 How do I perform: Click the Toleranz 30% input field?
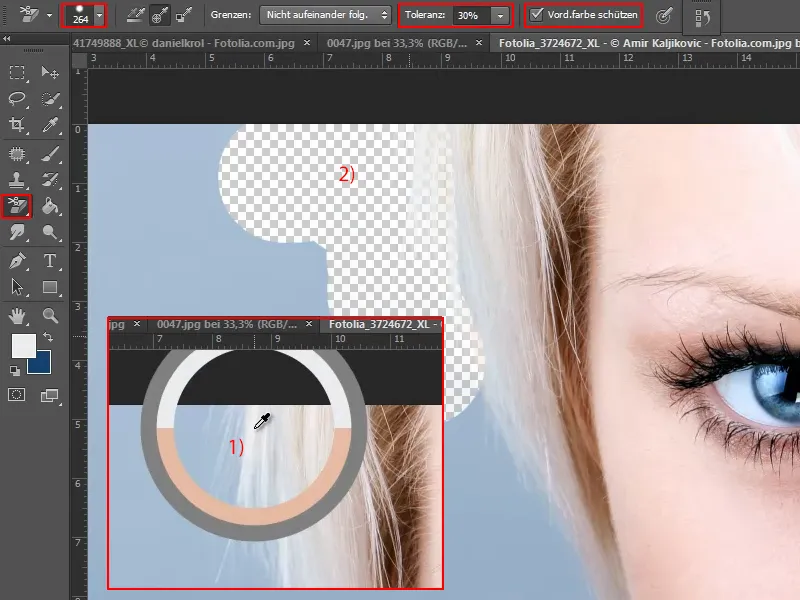click(471, 15)
